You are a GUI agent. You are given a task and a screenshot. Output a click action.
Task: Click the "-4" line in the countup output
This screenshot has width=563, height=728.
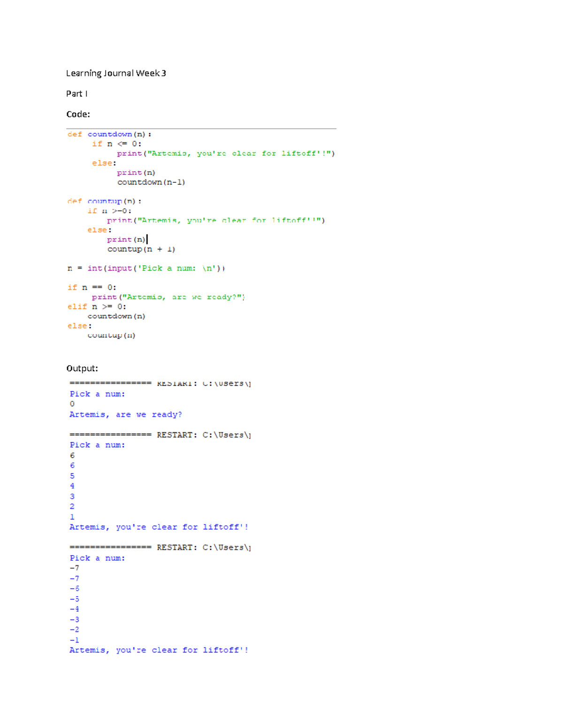(74, 609)
